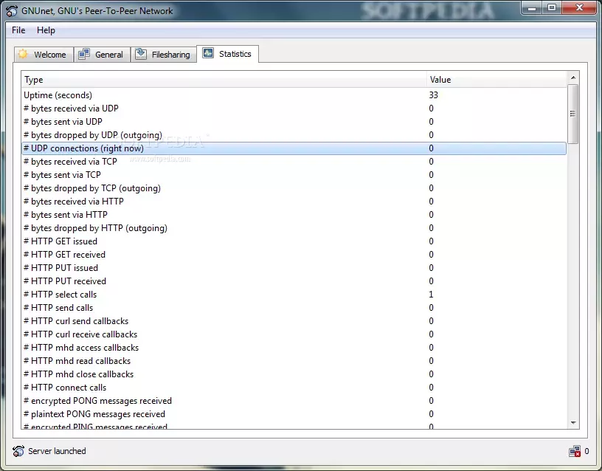Select '# bytes sent via UDP' row
This screenshot has height=471, width=602.
pyautogui.click(x=294, y=122)
